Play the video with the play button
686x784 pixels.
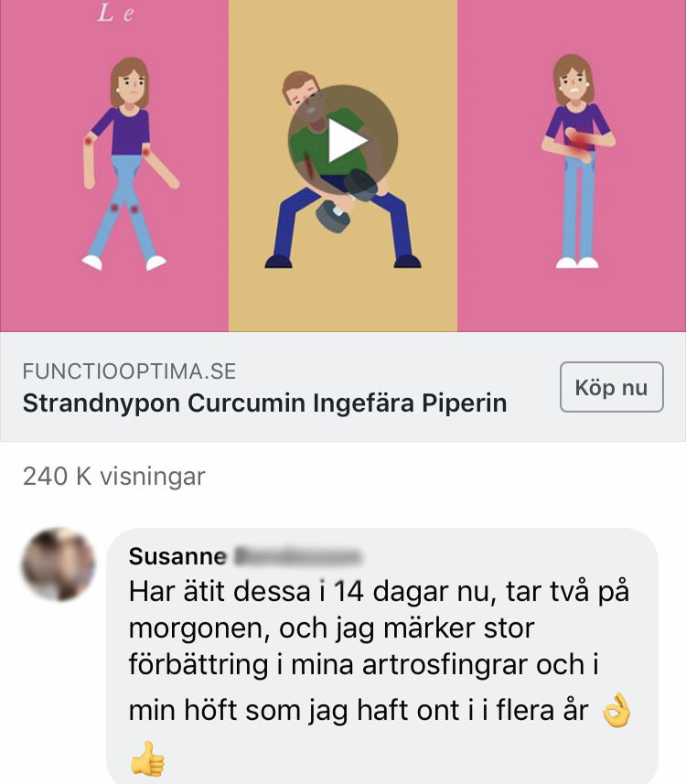point(343,140)
